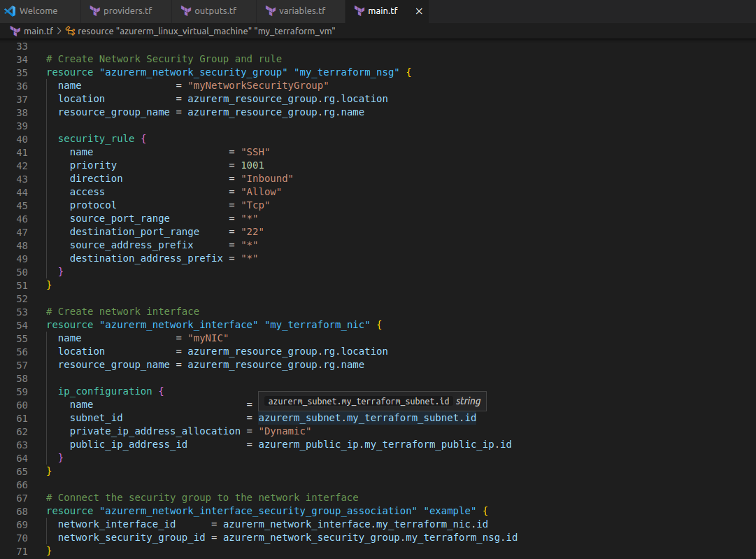756x559 pixels.
Task: Click the resource symbol icon in breadcrumbs
Action: click(71, 31)
